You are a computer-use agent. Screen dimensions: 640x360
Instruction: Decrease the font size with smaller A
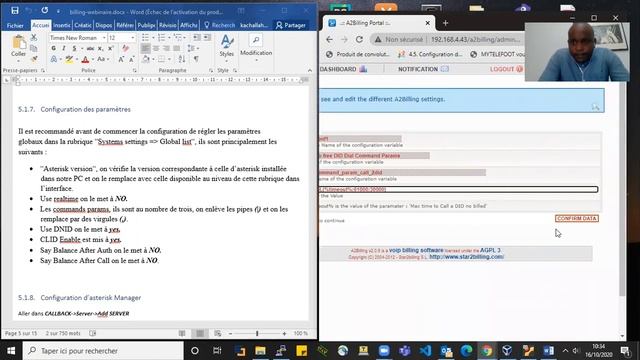coord(131,60)
